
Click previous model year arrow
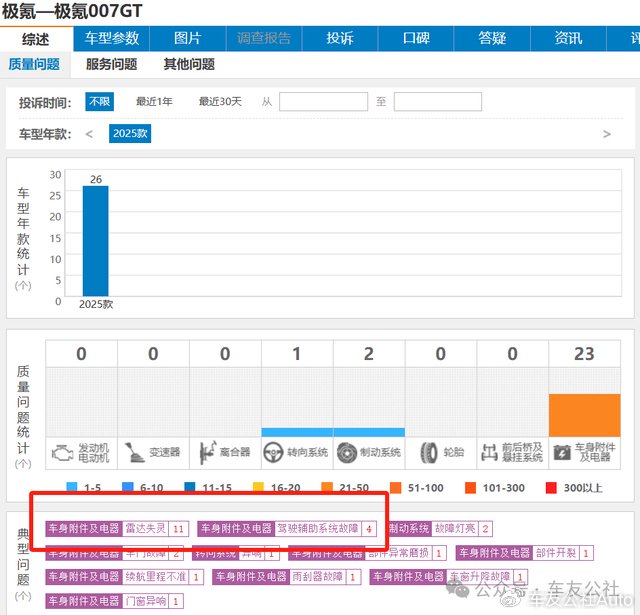pyautogui.click(x=89, y=134)
